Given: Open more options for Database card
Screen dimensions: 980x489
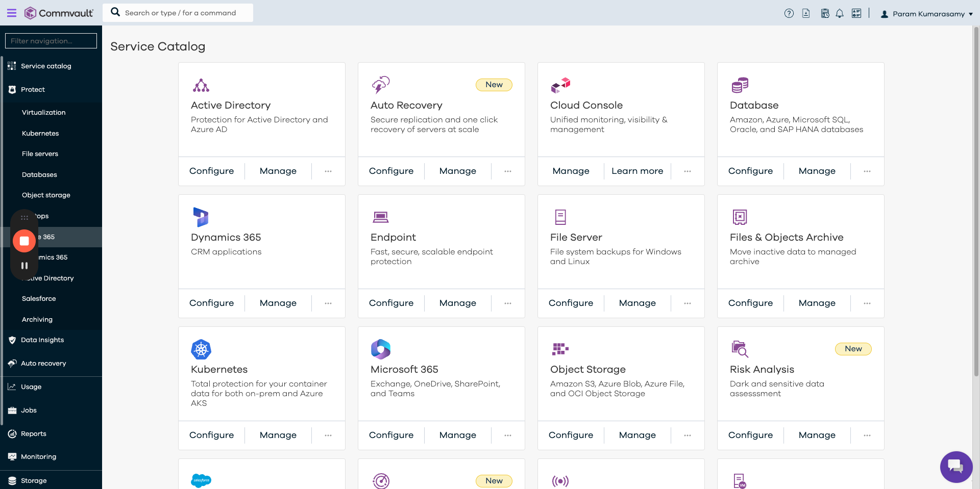Looking at the screenshot, I should point(867,171).
